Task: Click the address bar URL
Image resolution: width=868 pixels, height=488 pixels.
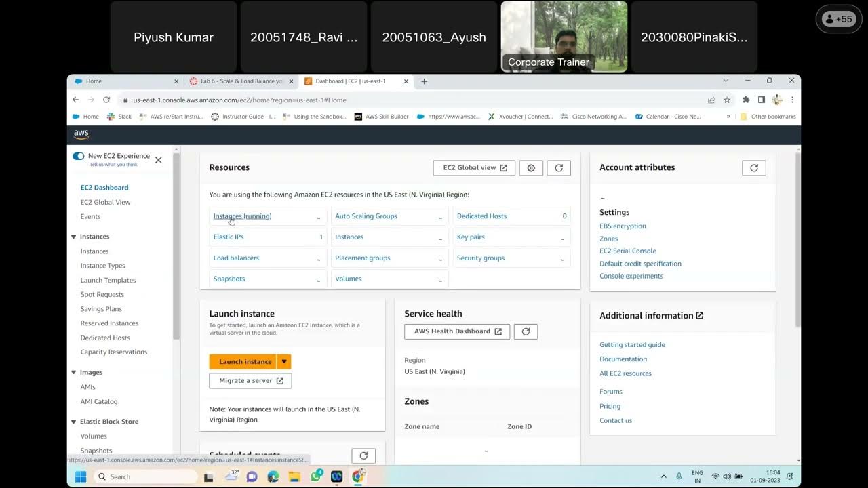Action: [240, 100]
